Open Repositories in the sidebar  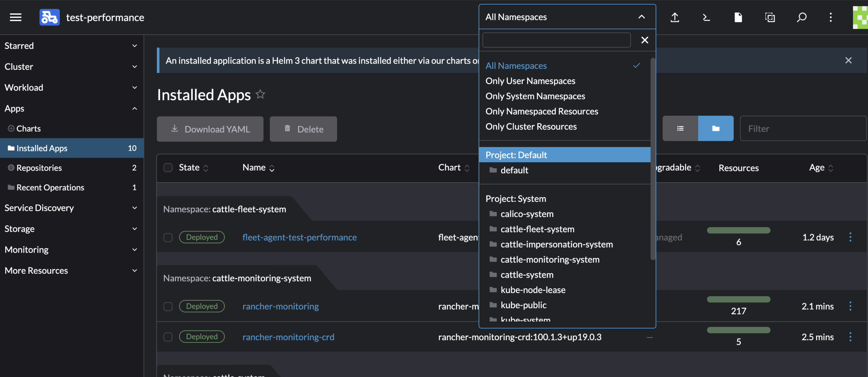tap(72, 168)
